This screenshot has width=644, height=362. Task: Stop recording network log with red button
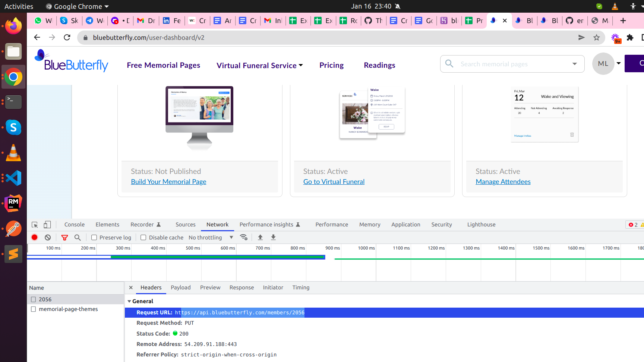35,237
